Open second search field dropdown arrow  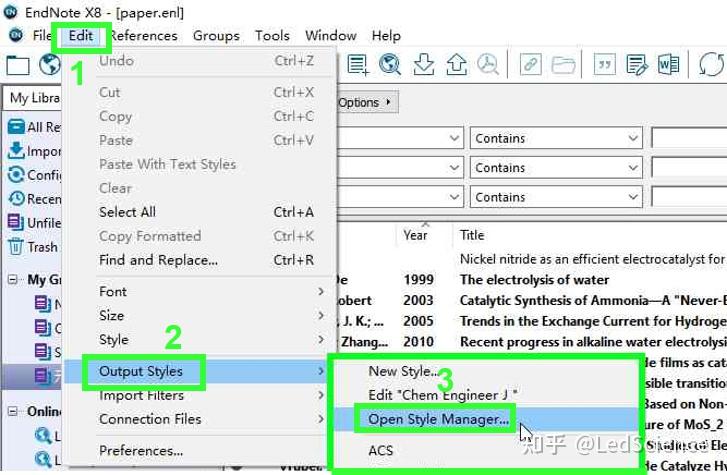click(454, 167)
